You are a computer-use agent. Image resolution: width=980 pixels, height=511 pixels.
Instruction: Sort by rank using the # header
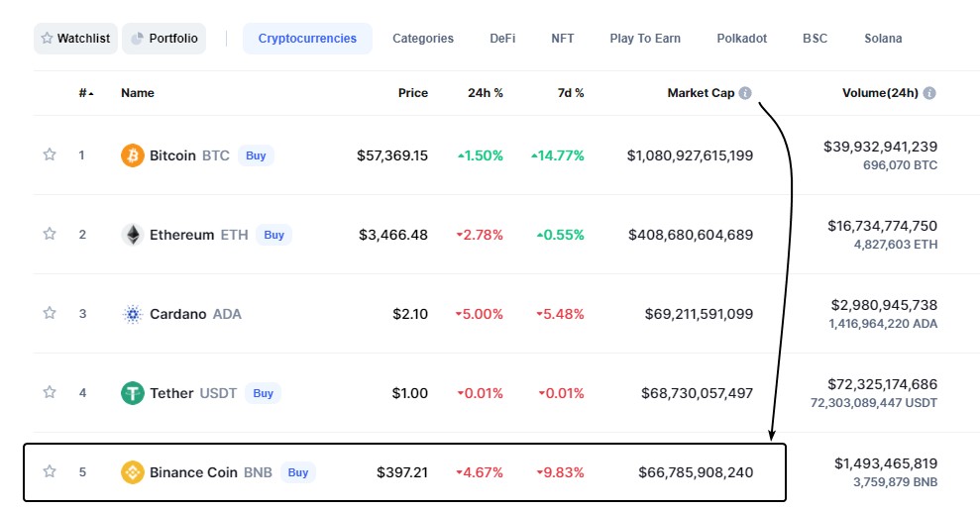coord(85,93)
